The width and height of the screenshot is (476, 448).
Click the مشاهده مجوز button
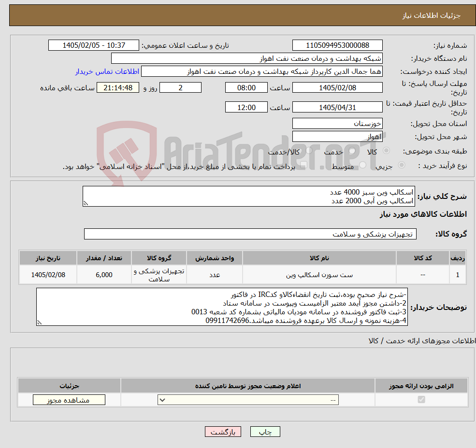click(x=69, y=400)
